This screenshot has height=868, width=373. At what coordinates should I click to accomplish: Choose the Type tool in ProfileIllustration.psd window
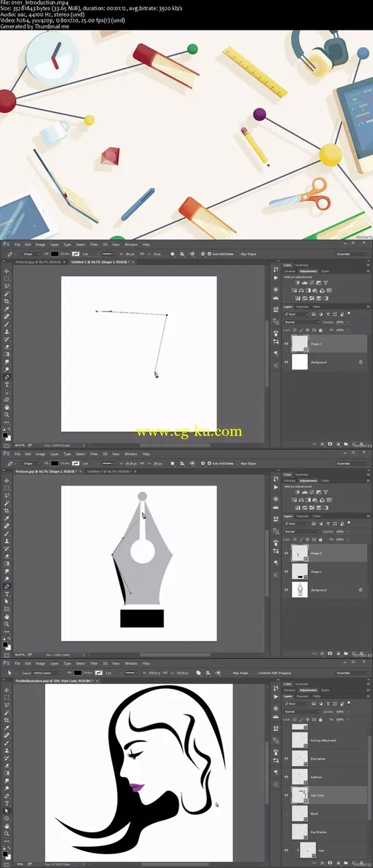7,805
